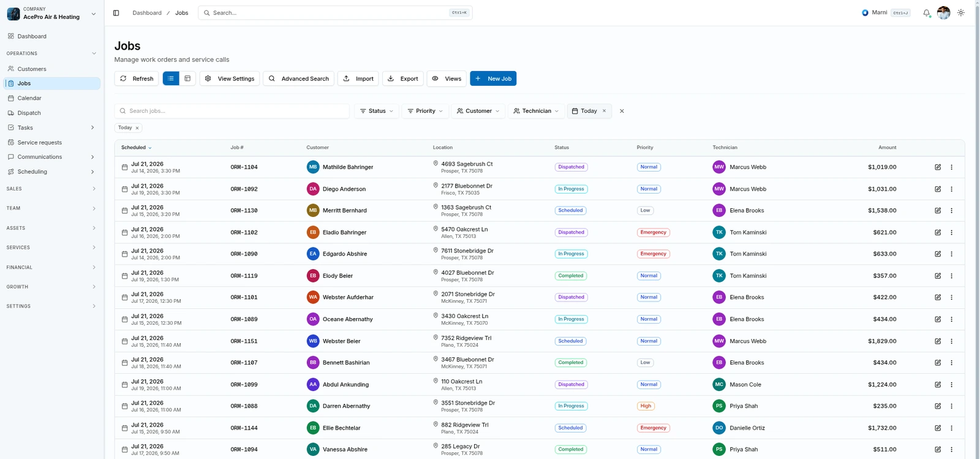Remove the Today filter chip
980x459 pixels.
click(137, 128)
